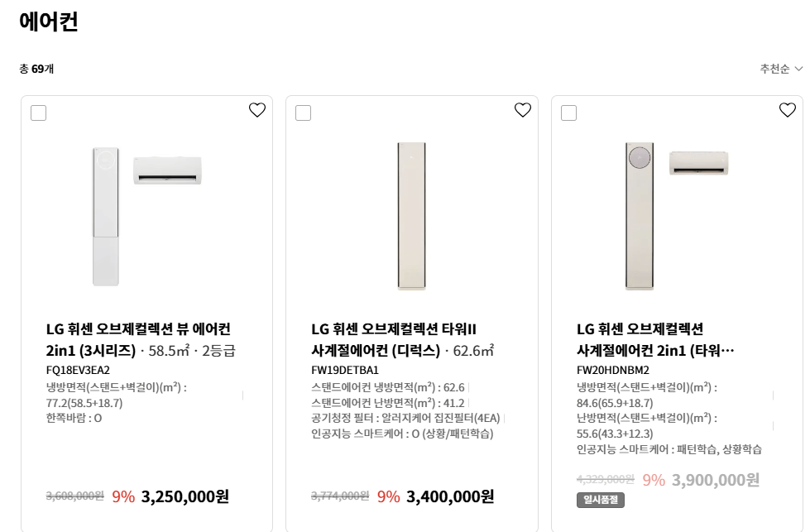The height and width of the screenshot is (532, 810).
Task: Click the 3,250,000원 sale price
Action: tap(185, 496)
